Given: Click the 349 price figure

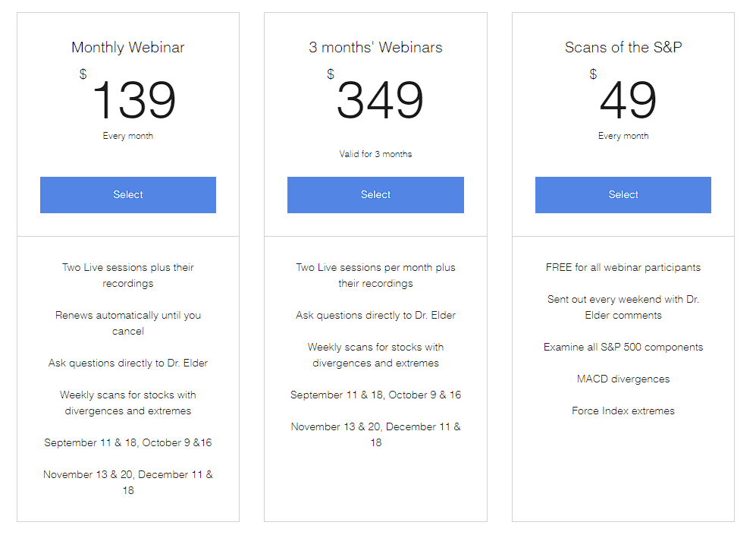Looking at the screenshot, I should [380, 100].
